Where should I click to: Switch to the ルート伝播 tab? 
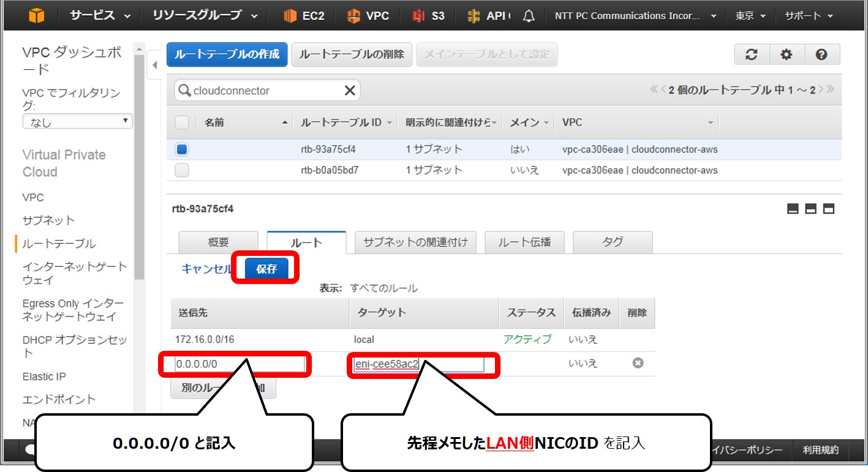click(x=524, y=242)
